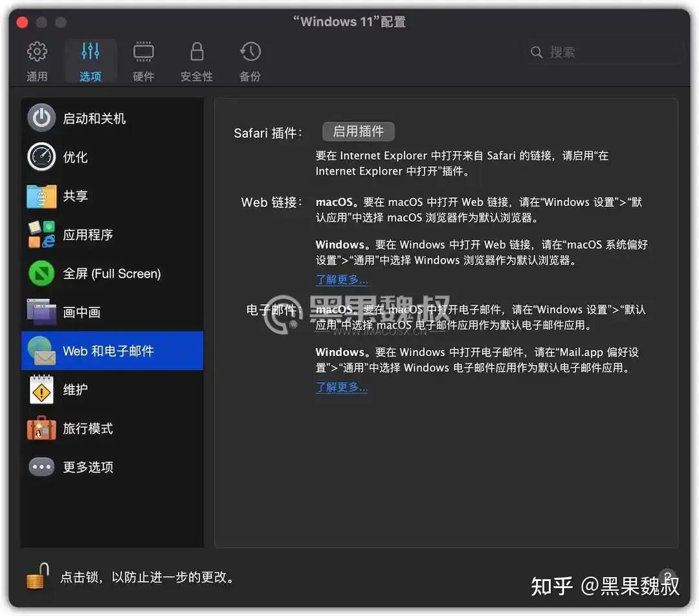Select the 选项 sliders tab icon
699x616 pixels.
click(90, 52)
